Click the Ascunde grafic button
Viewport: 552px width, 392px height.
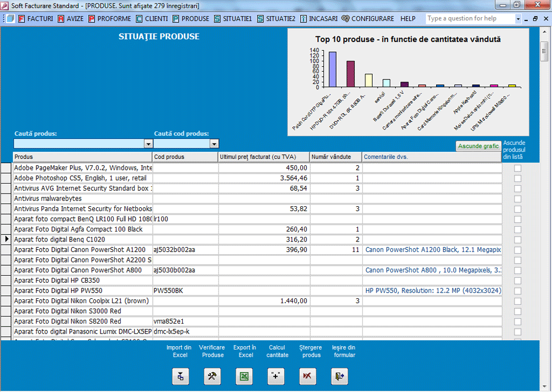point(479,146)
